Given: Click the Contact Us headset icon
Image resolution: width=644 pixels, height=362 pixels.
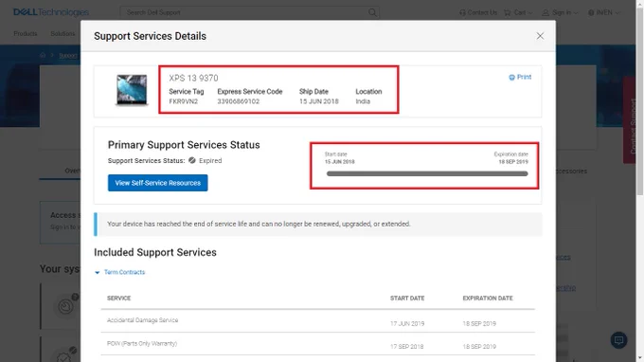Looking at the screenshot, I should (462, 12).
